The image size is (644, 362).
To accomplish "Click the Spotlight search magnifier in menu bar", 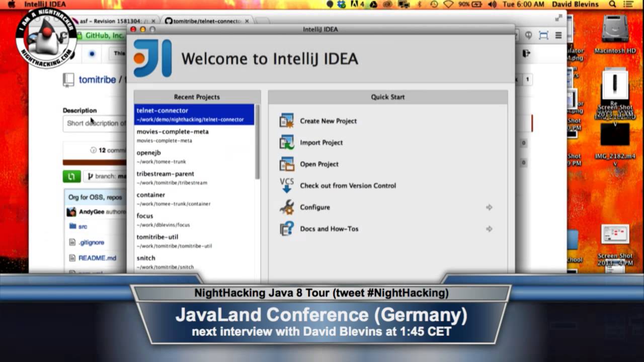I will (612, 4).
